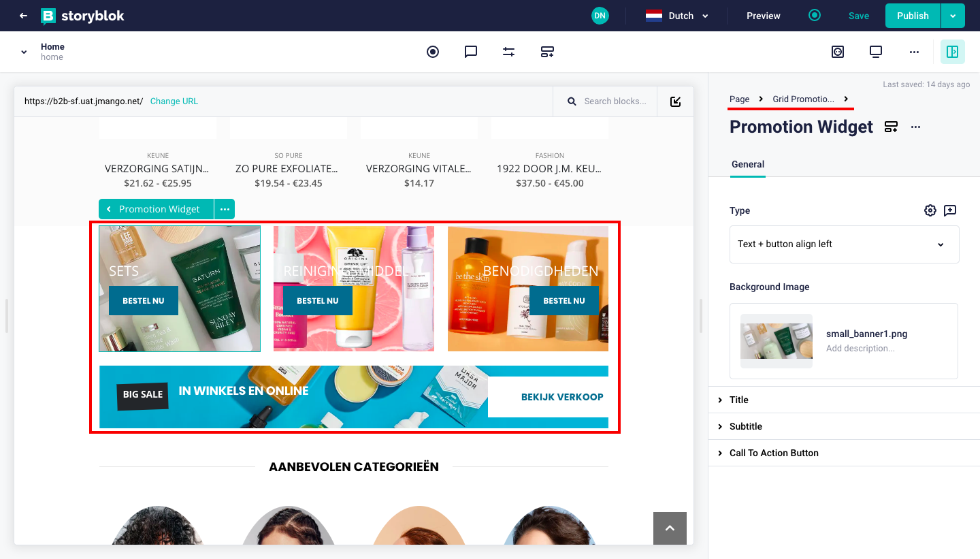Open the Type select dropdown
Image resolution: width=980 pixels, height=559 pixels.
(844, 244)
